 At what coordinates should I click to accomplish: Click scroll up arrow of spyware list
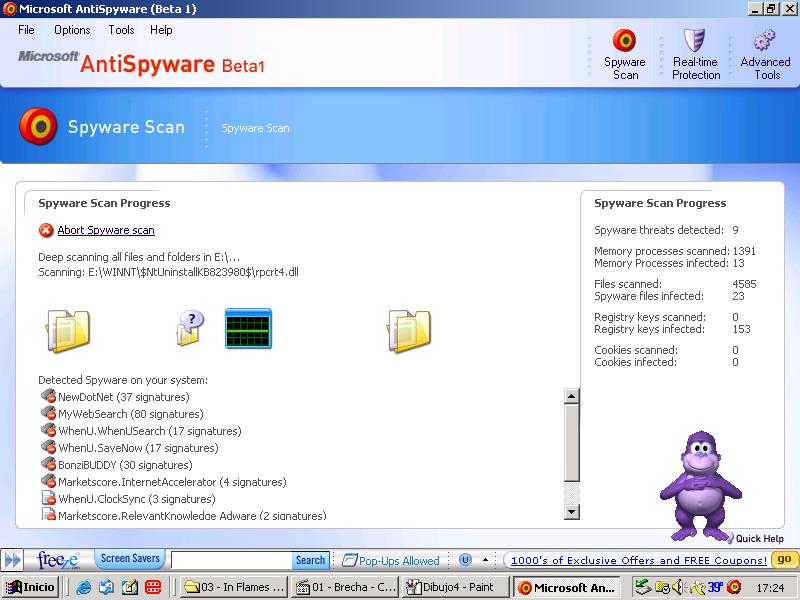[x=571, y=396]
